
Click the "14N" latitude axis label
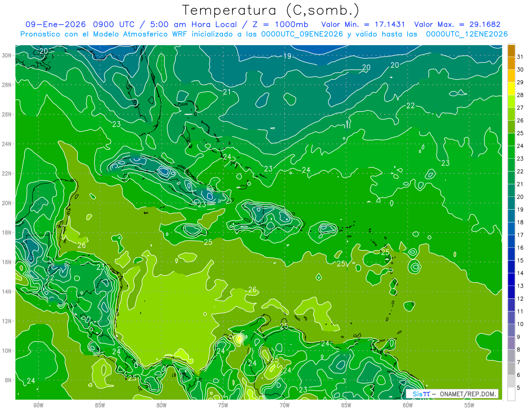coord(7,292)
